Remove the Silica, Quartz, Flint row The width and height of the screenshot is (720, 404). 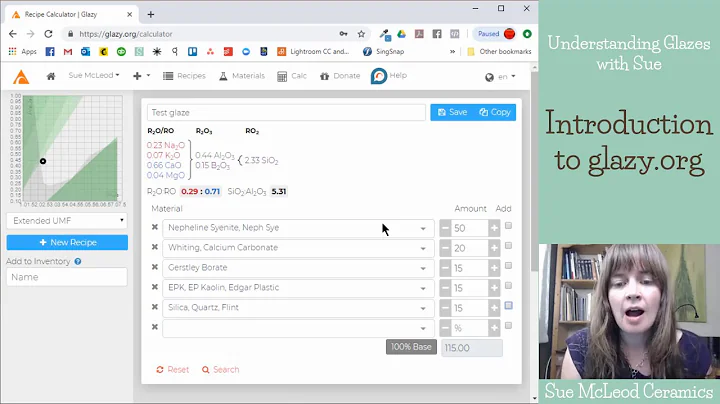click(x=155, y=307)
